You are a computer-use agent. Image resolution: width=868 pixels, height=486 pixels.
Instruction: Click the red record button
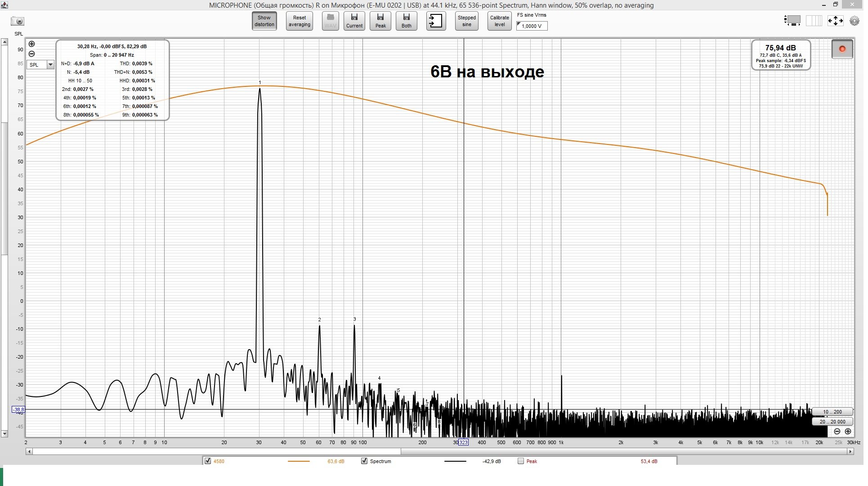(x=842, y=49)
